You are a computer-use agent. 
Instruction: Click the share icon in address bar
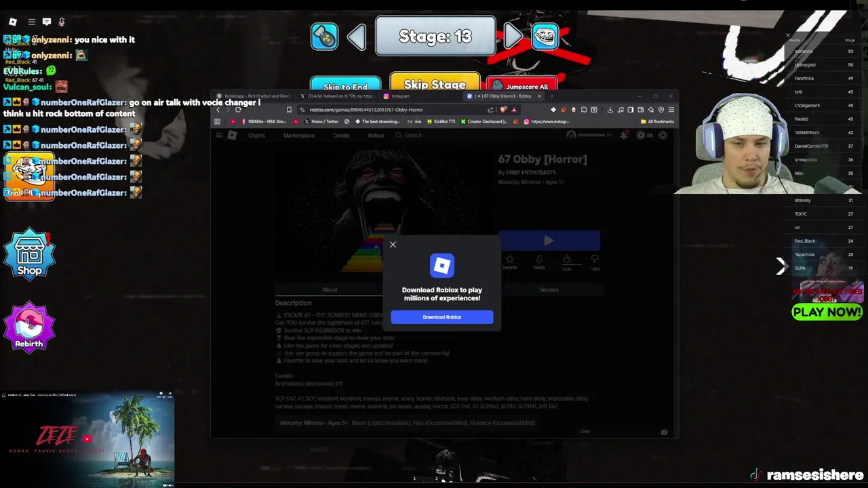click(x=490, y=110)
